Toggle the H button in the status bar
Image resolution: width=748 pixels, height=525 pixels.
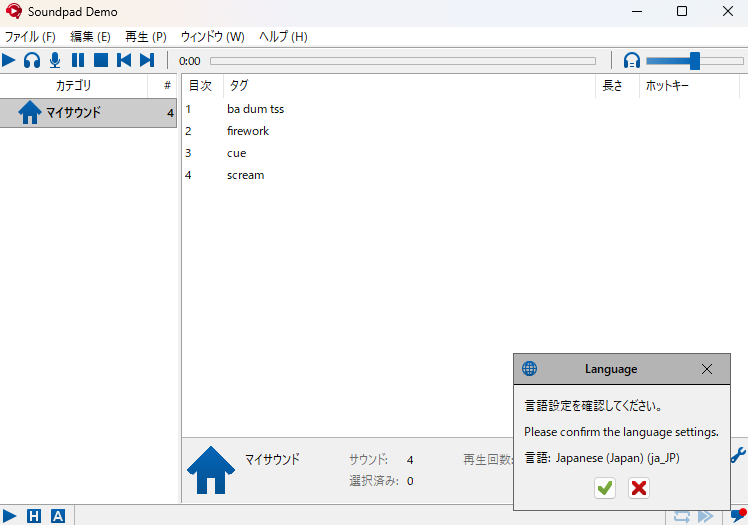[x=35, y=516]
